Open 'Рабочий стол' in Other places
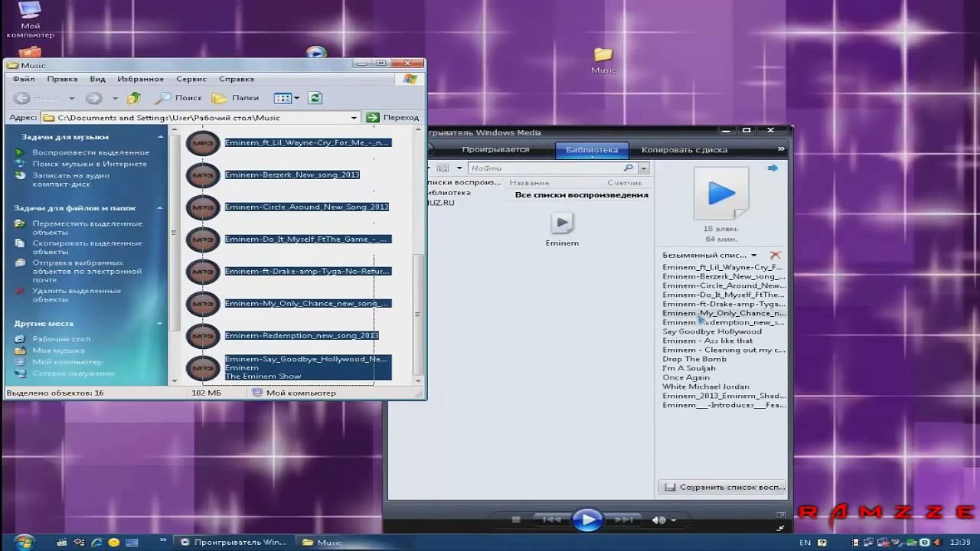This screenshot has width=980, height=551. tap(61, 339)
